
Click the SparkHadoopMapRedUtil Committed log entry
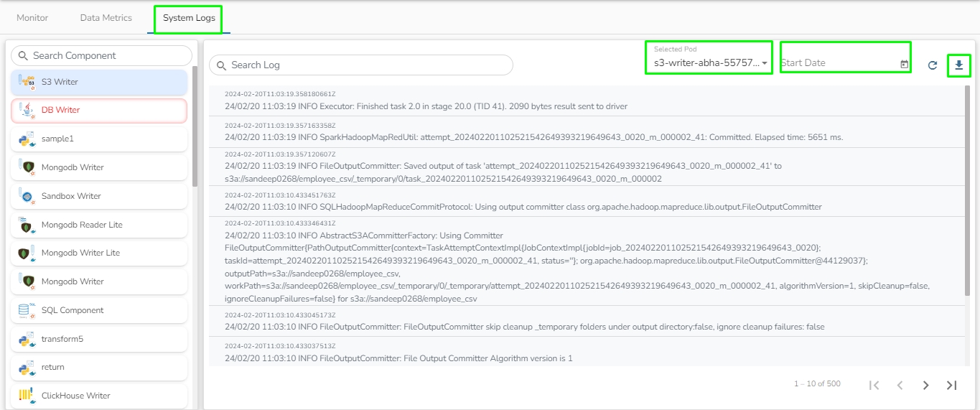pos(586,131)
